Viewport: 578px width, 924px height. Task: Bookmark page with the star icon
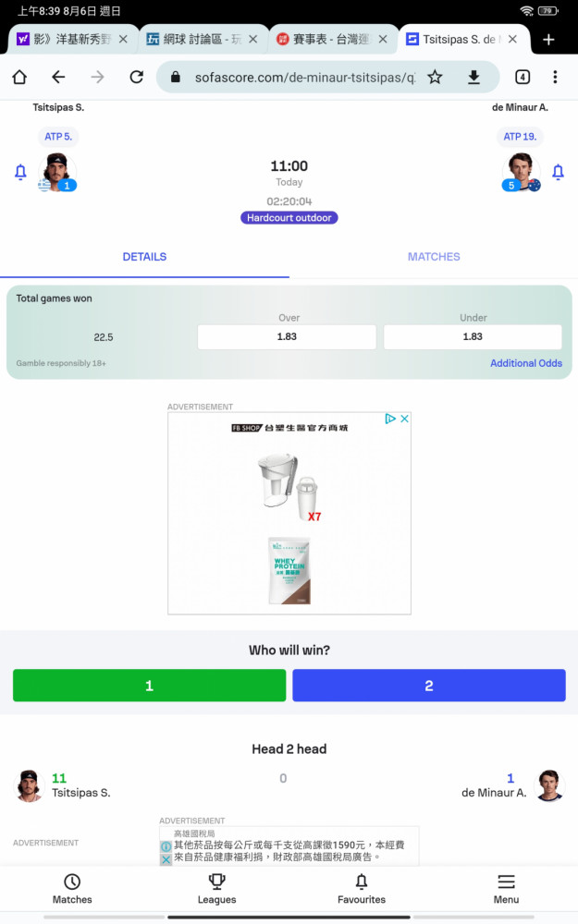point(435,77)
